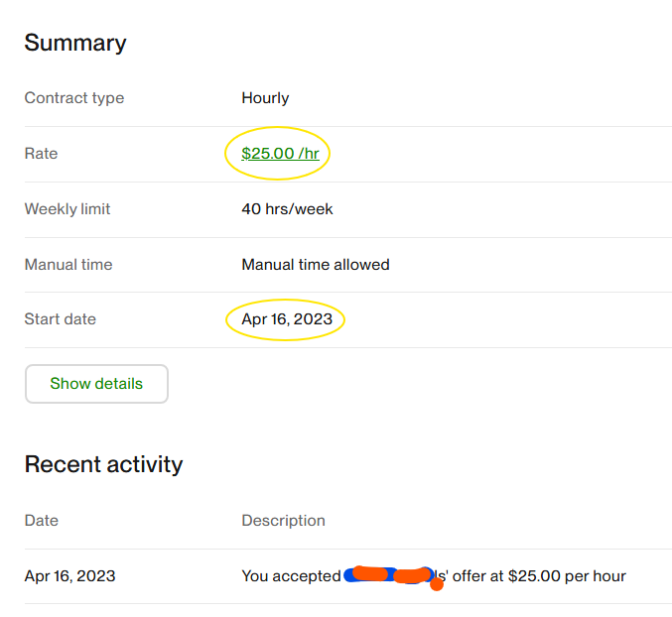Screen dimensions: 672x617
Task: Click the Contract type label
Action: 74,98
